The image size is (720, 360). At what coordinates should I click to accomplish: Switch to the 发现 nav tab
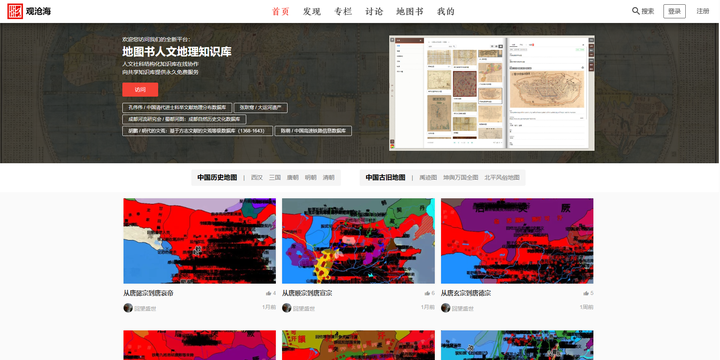(312, 11)
